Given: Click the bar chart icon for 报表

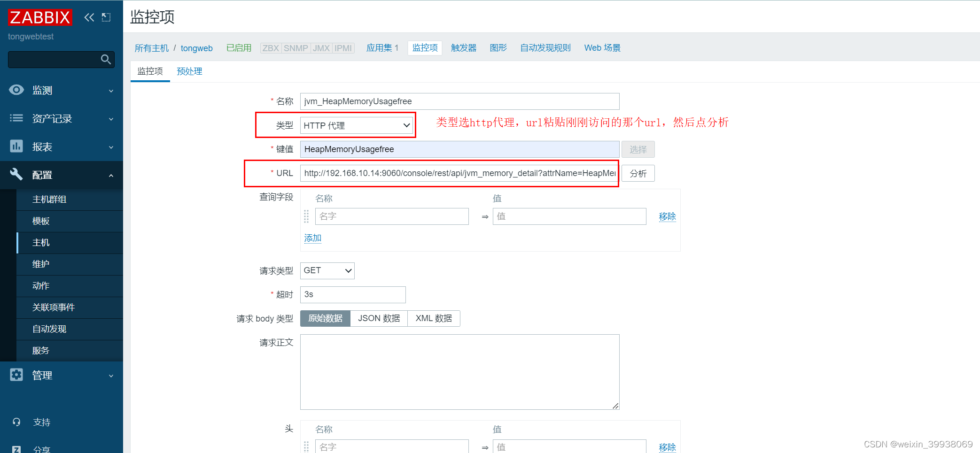Looking at the screenshot, I should pyautogui.click(x=16, y=146).
